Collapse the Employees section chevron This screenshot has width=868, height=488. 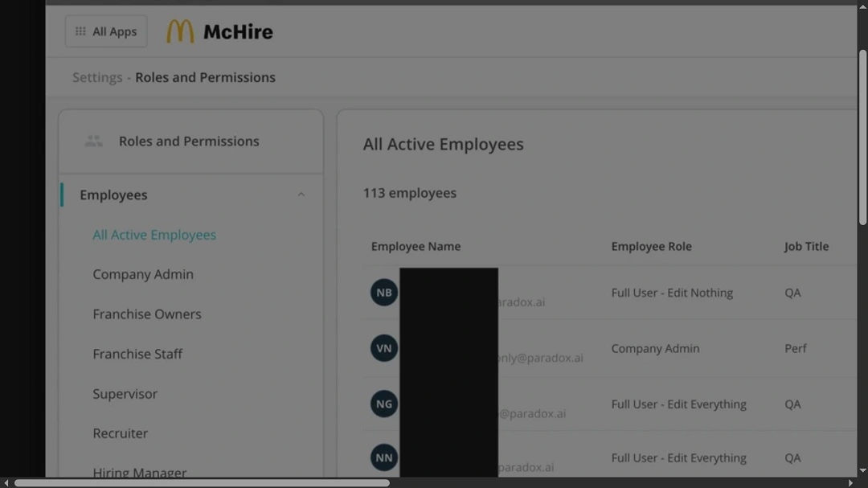pyautogui.click(x=301, y=195)
